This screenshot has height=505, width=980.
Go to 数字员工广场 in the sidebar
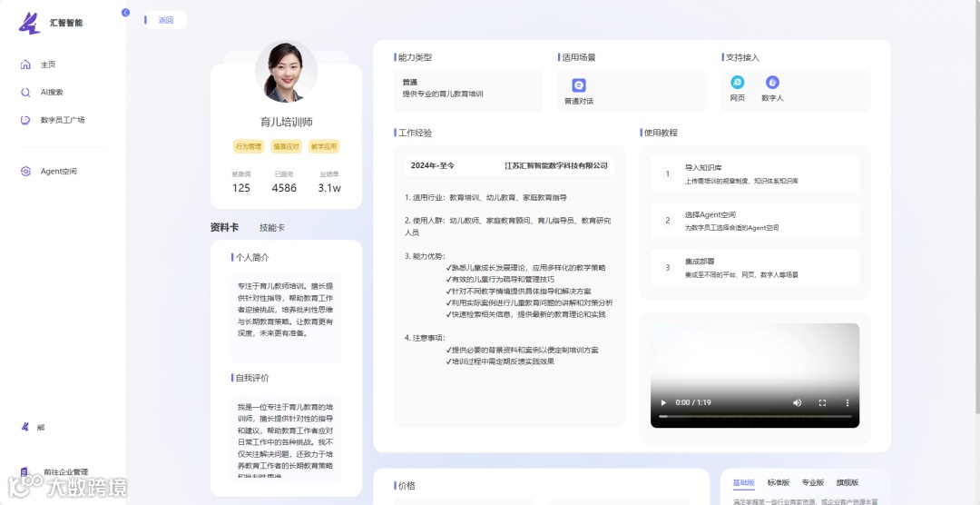click(x=63, y=120)
